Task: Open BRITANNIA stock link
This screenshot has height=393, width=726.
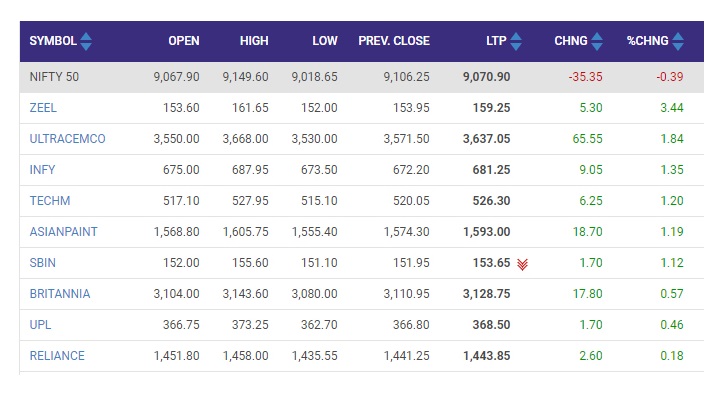Action: tap(60, 294)
